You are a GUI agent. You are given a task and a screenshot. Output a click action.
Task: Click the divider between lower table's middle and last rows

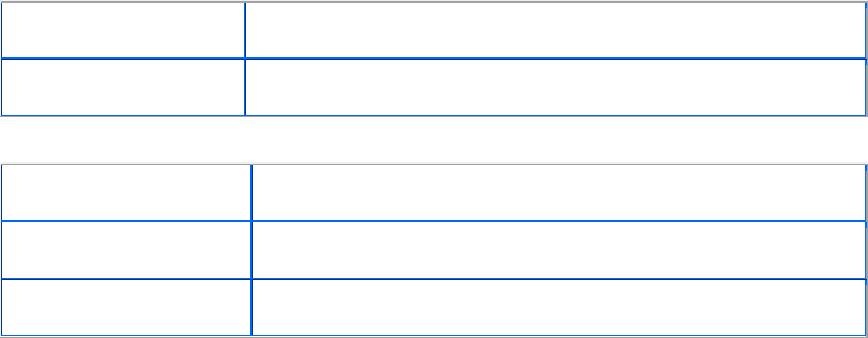point(434,278)
